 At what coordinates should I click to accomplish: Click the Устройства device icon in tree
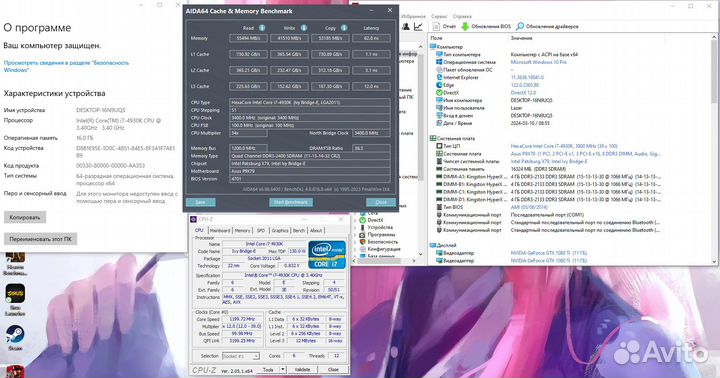pos(363,227)
